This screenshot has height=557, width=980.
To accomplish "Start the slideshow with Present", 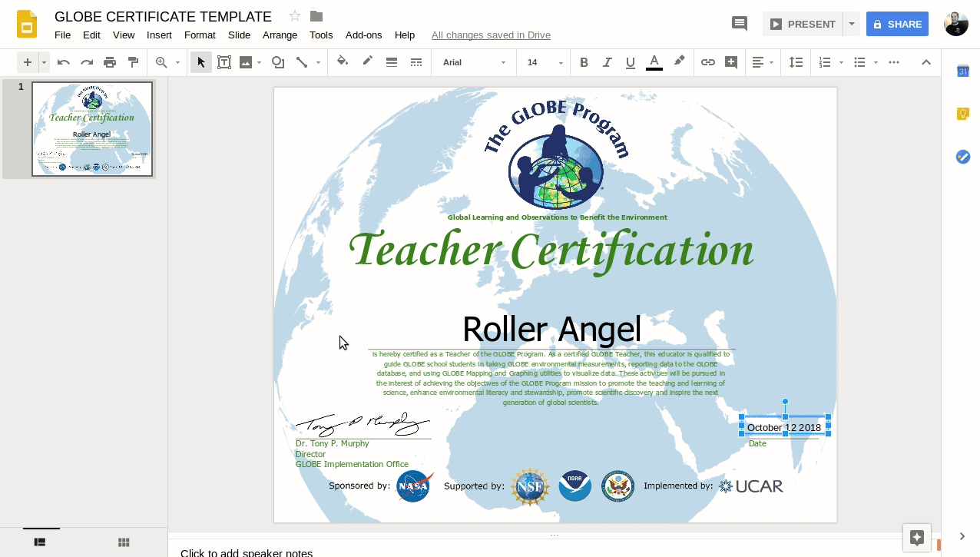I will [803, 24].
